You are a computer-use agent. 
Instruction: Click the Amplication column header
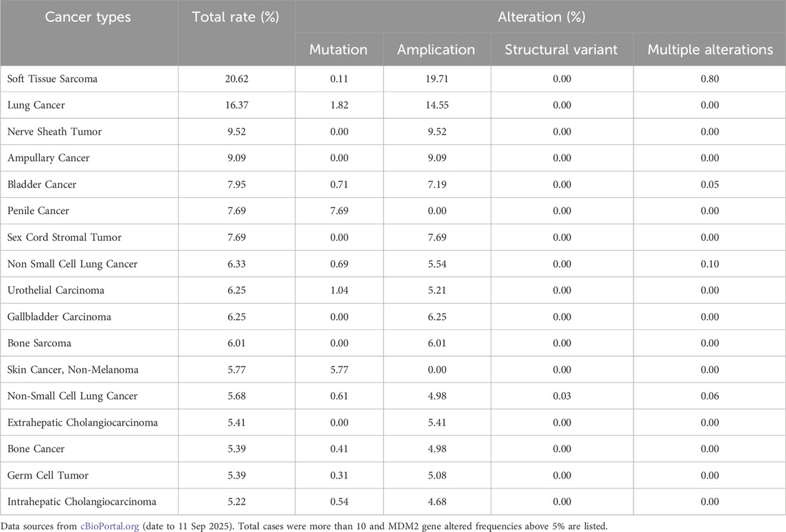coord(437,49)
